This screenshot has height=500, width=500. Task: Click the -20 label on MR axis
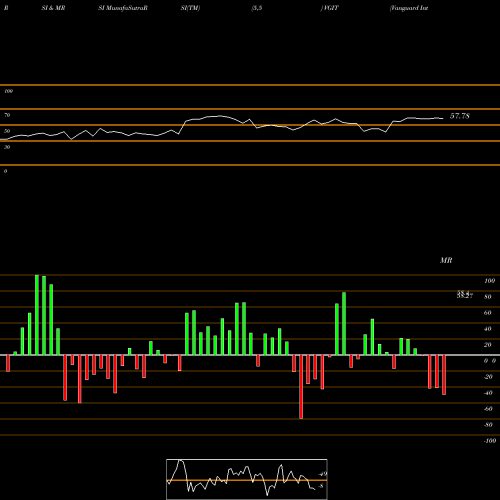pyautogui.click(x=488, y=377)
